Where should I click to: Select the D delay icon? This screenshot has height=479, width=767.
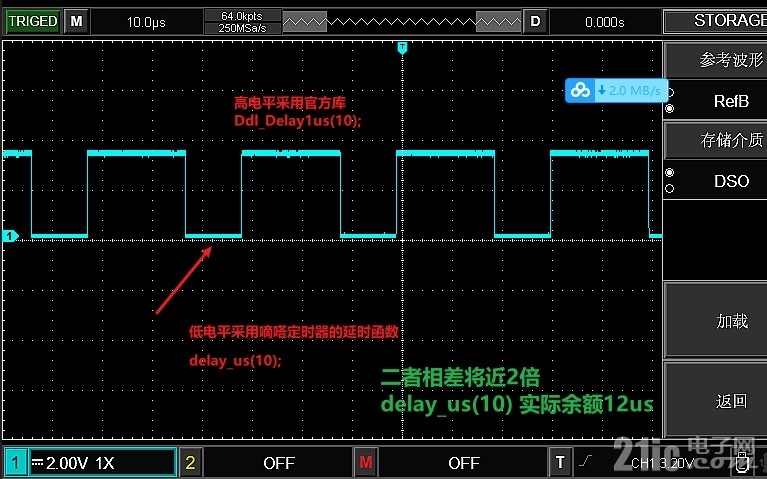point(535,22)
